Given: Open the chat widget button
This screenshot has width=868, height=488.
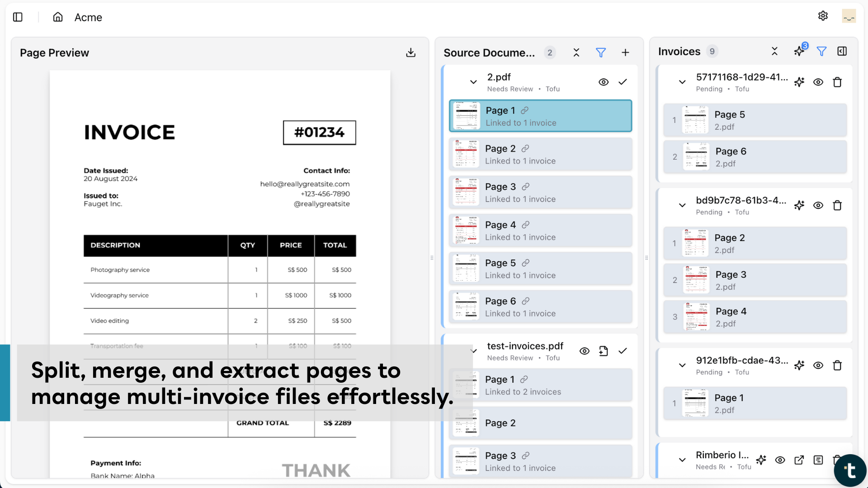Looking at the screenshot, I should 850,470.
